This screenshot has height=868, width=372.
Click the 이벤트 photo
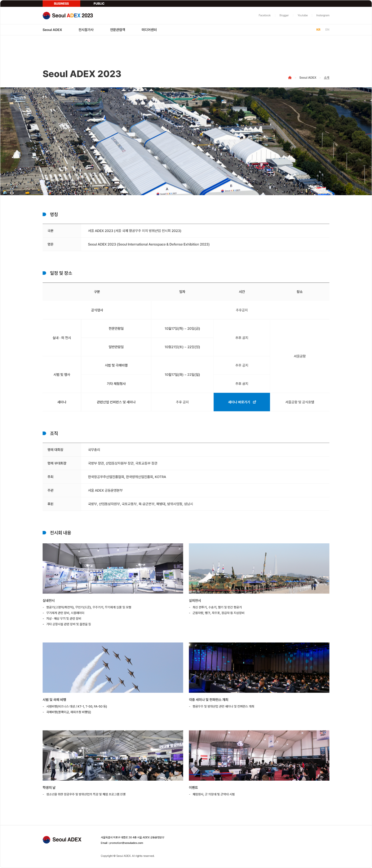(259, 756)
